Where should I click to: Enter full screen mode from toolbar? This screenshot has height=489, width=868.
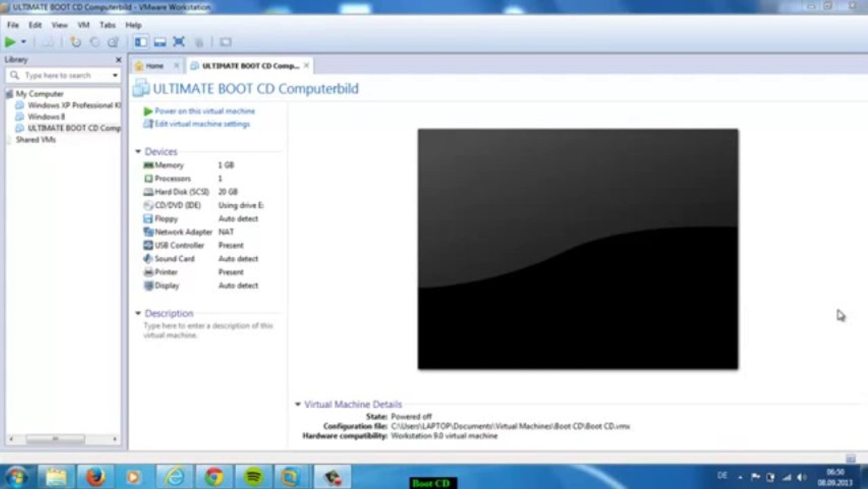pos(178,42)
